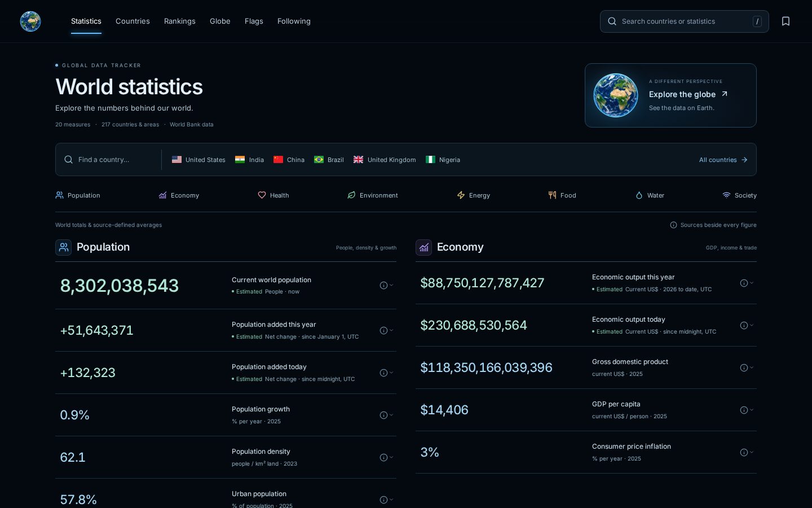Screen dimensions: 812x508
Task: Expand details for Economic output this year
Action: (x=747, y=283)
